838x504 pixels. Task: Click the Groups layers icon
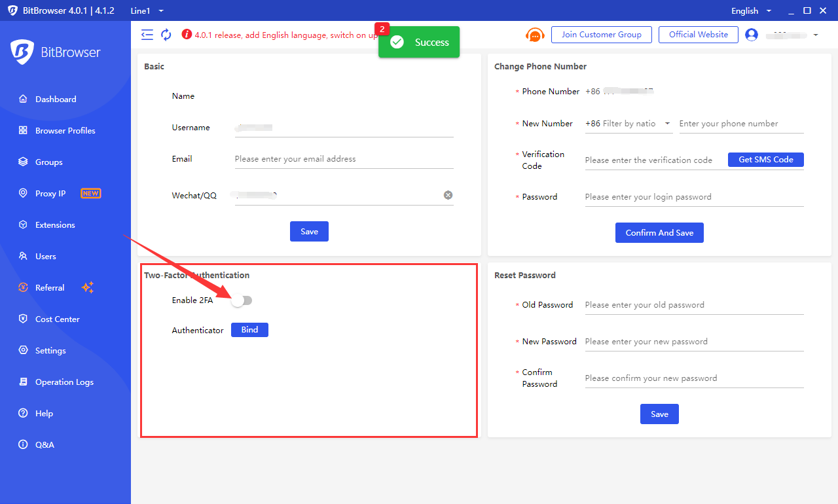click(23, 162)
